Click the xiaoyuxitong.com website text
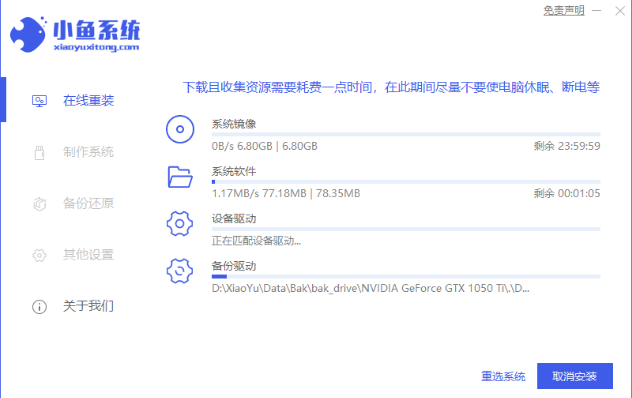The width and height of the screenshot is (632, 398). [96, 47]
